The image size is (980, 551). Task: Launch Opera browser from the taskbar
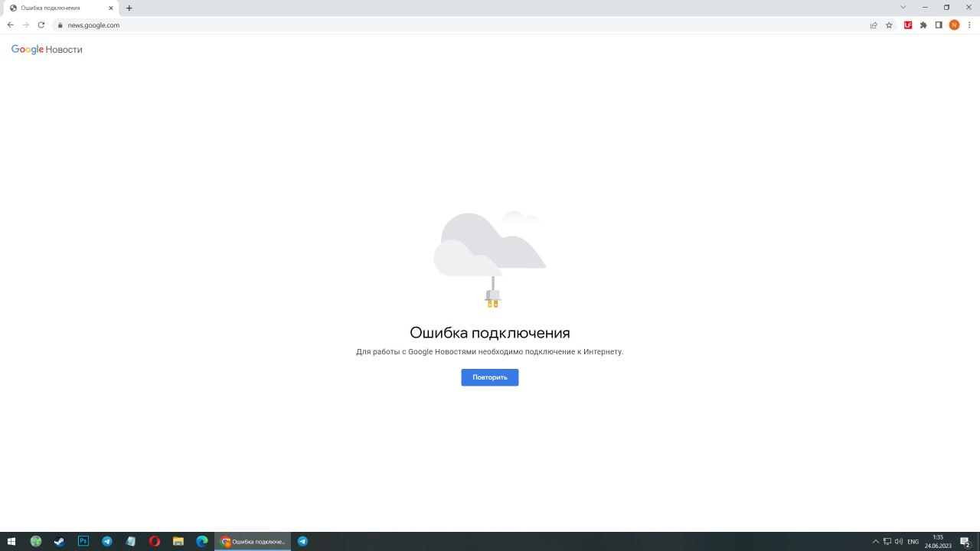[155, 542]
